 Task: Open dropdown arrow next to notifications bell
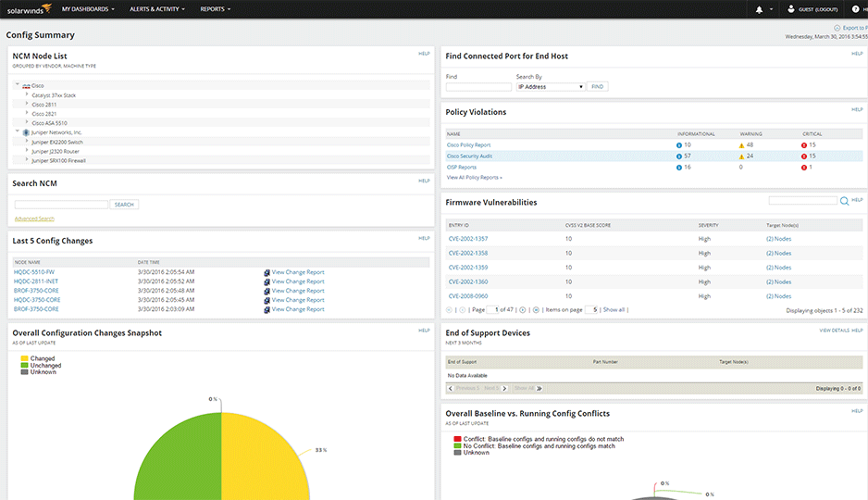pos(771,9)
